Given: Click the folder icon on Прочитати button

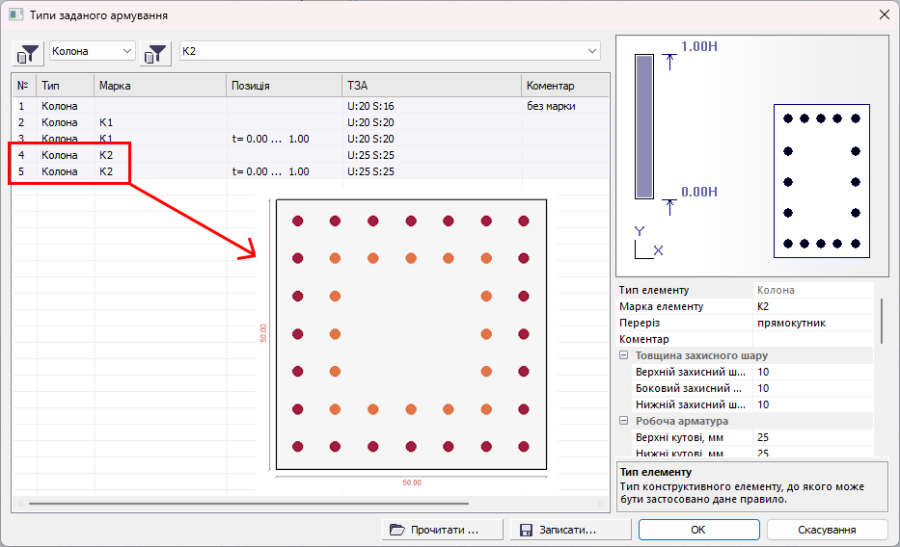Looking at the screenshot, I should pyautogui.click(x=396, y=529).
